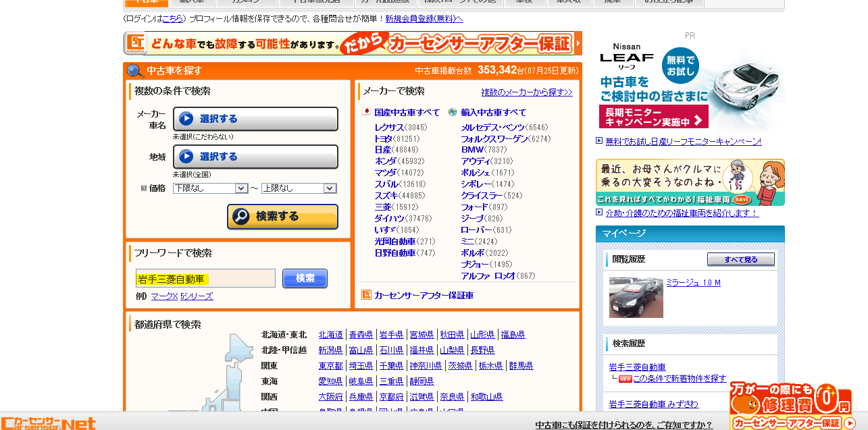Click the arrow icon before the 介助・介護 link
This screenshot has height=430, width=868.
coord(599,213)
